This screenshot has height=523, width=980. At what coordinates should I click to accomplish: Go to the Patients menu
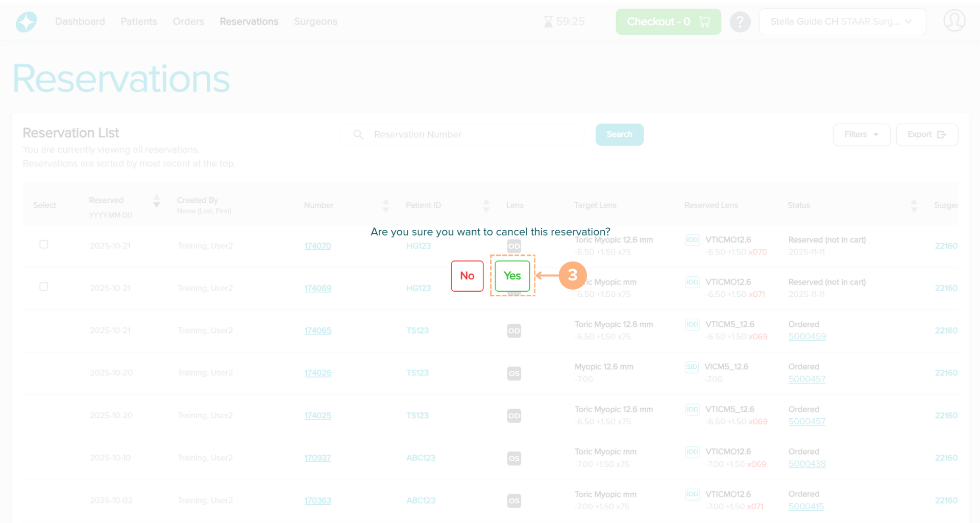pos(139,22)
